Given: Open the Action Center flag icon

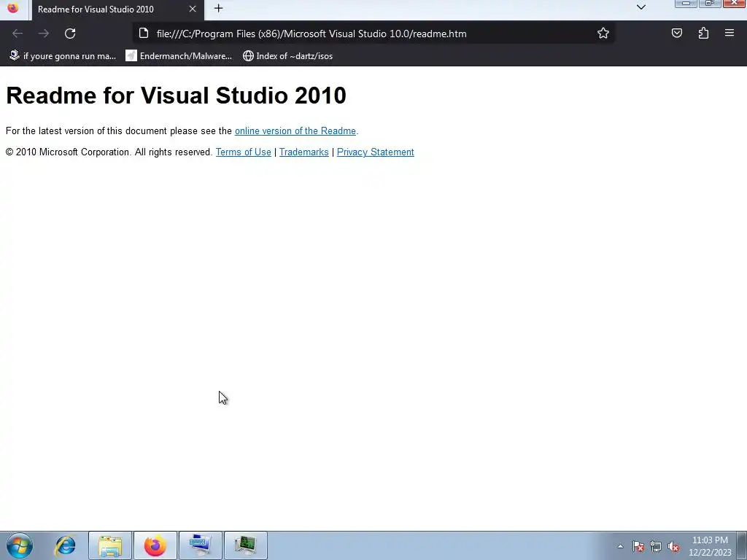Looking at the screenshot, I should [638, 546].
